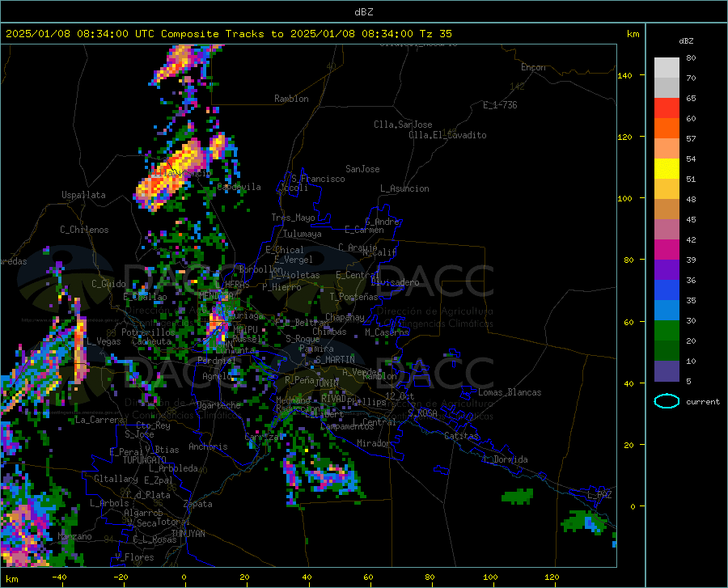Click the strong echo cell near Villavicencio
Viewport: 728px width, 588px height.
pyautogui.click(x=171, y=176)
